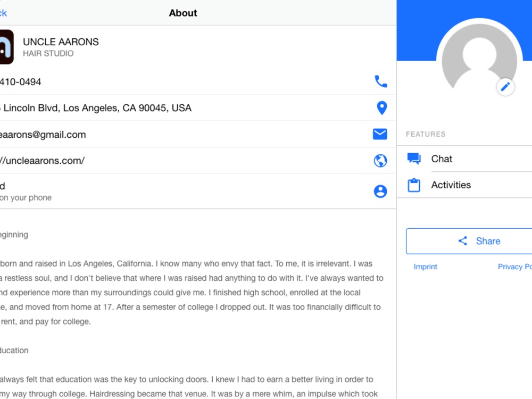Viewport: 532px width, 399px height.
Task: Select the Activities feature label
Action: (x=451, y=185)
